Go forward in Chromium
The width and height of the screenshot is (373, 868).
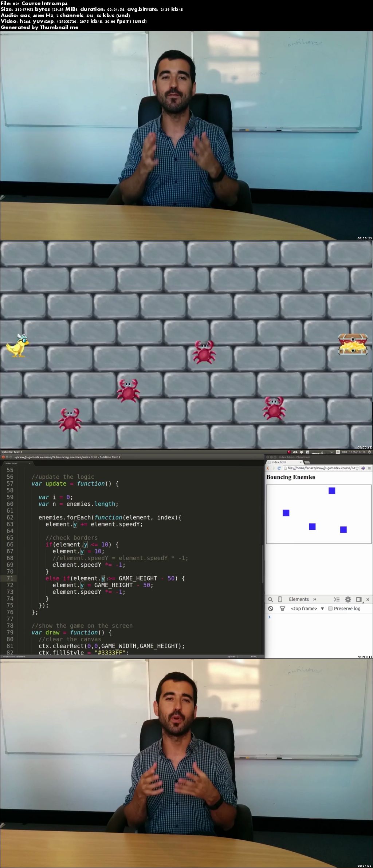(x=273, y=468)
